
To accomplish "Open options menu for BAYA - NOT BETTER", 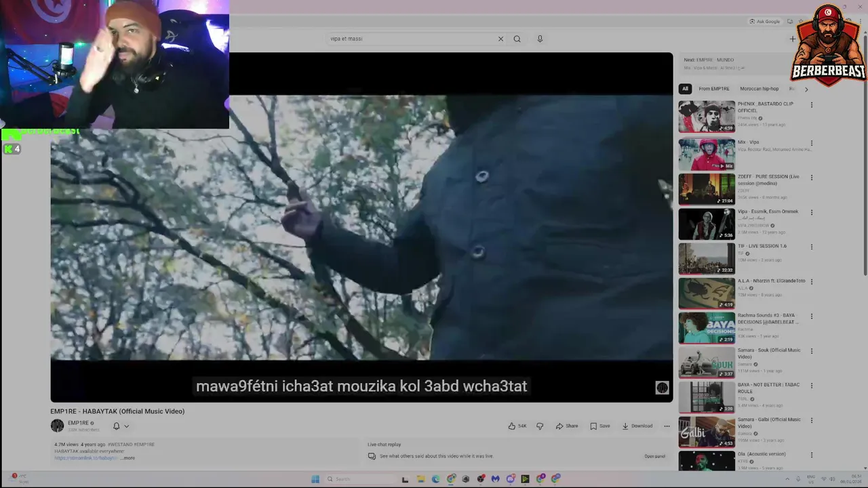I will tap(811, 386).
